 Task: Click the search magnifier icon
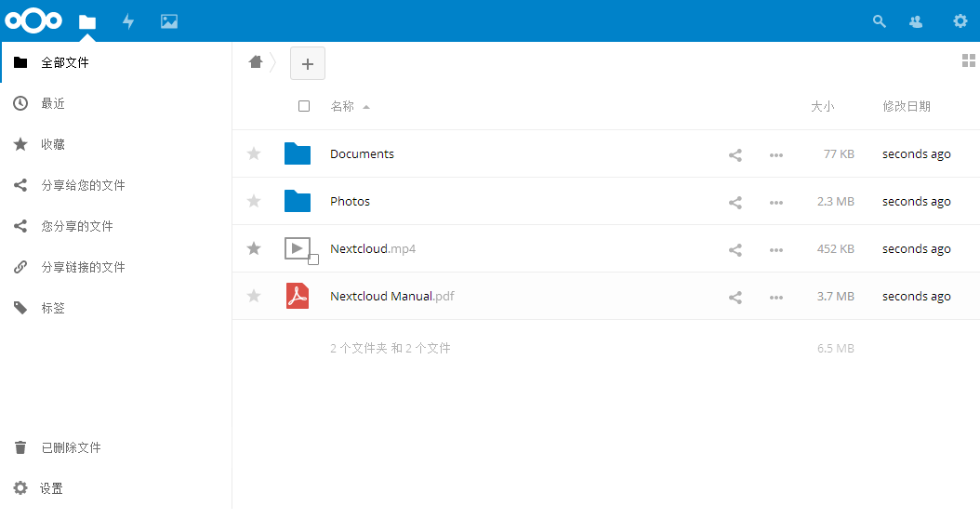(x=880, y=21)
